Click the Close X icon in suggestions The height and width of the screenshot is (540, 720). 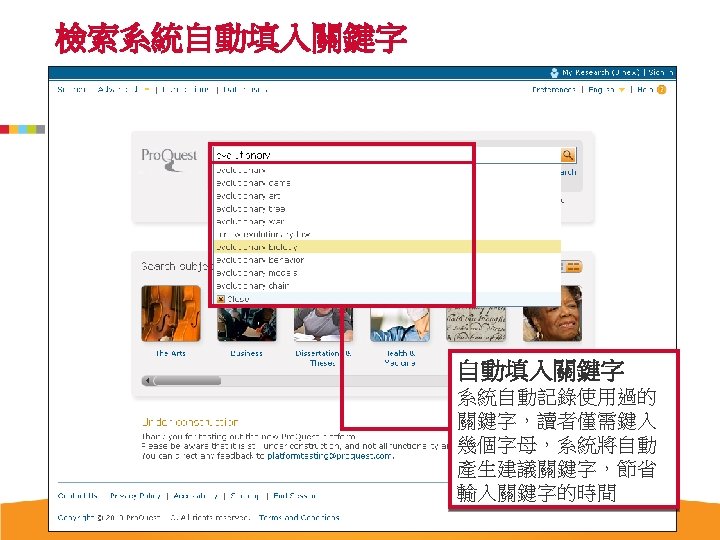pyautogui.click(x=220, y=299)
